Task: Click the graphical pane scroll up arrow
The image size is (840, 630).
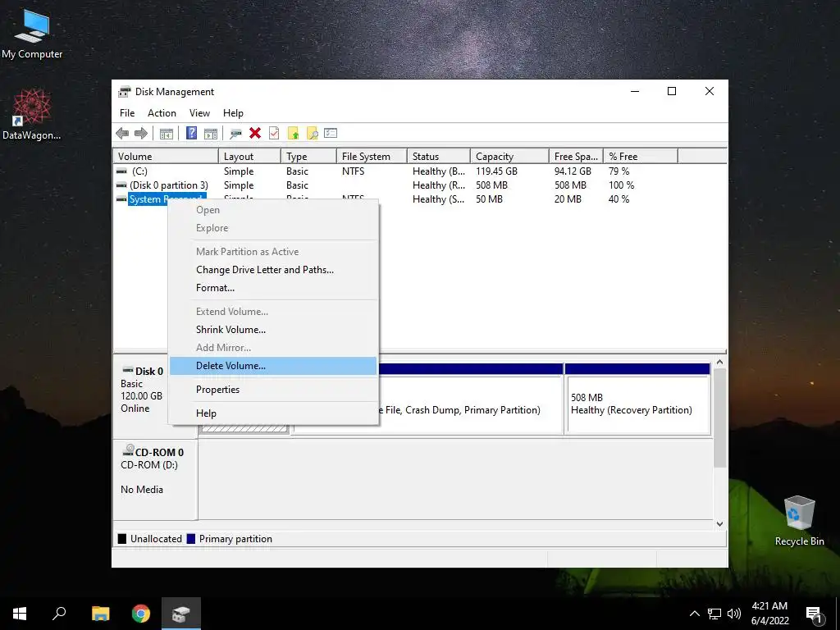Action: pos(720,362)
